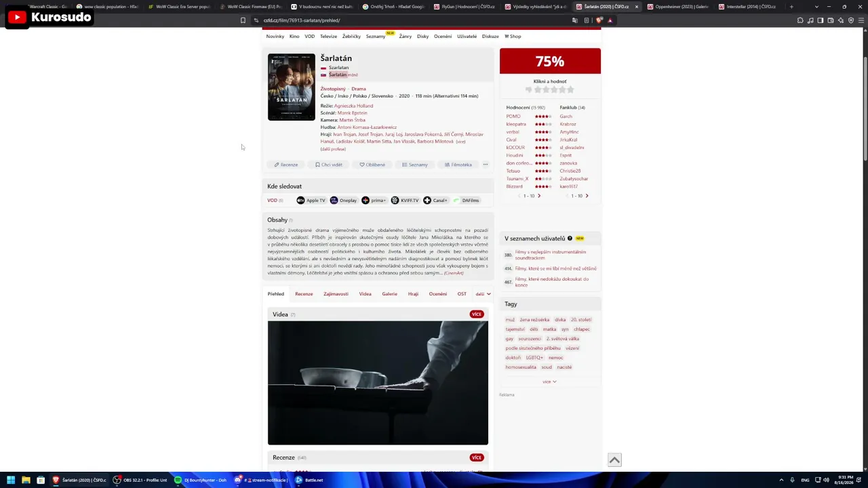This screenshot has height=488, width=868.
Task: Open the Žánry menu item
Action: [x=406, y=37]
